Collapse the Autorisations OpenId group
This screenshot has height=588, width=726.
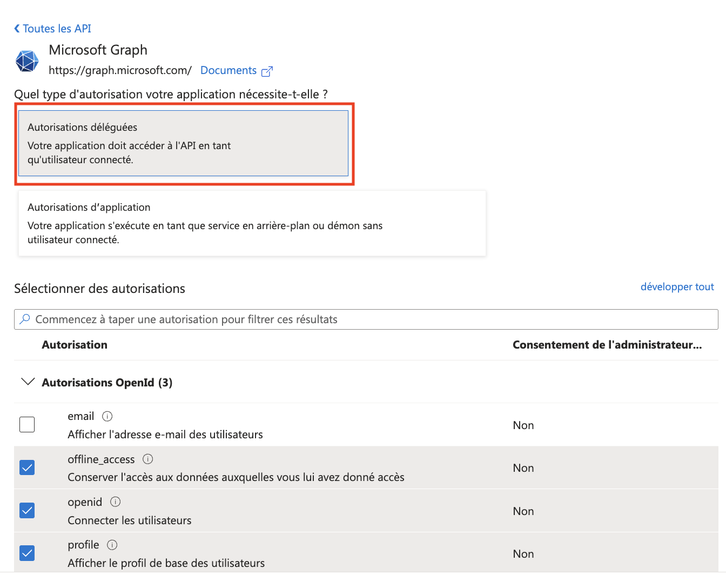point(27,382)
